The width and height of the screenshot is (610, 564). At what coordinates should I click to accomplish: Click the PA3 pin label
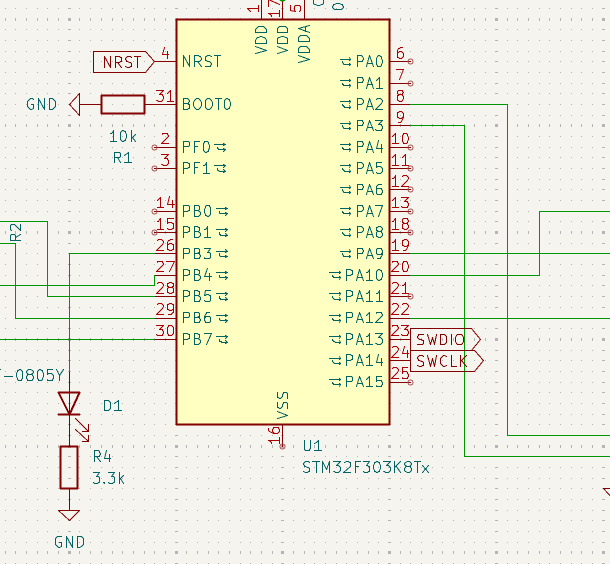tap(370, 126)
